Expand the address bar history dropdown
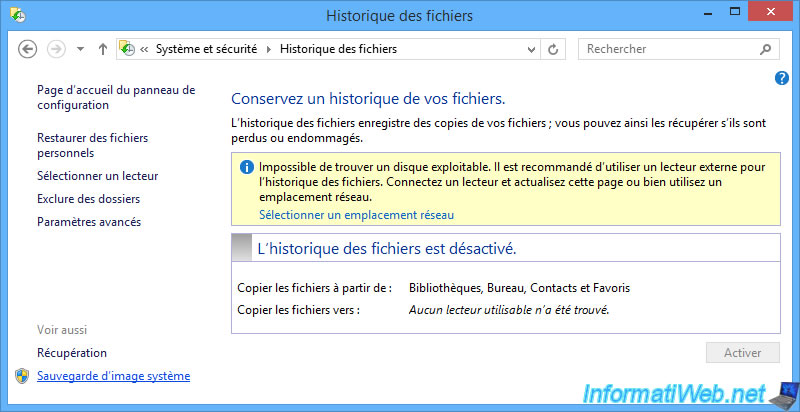The width and height of the screenshot is (800, 412). (x=529, y=49)
